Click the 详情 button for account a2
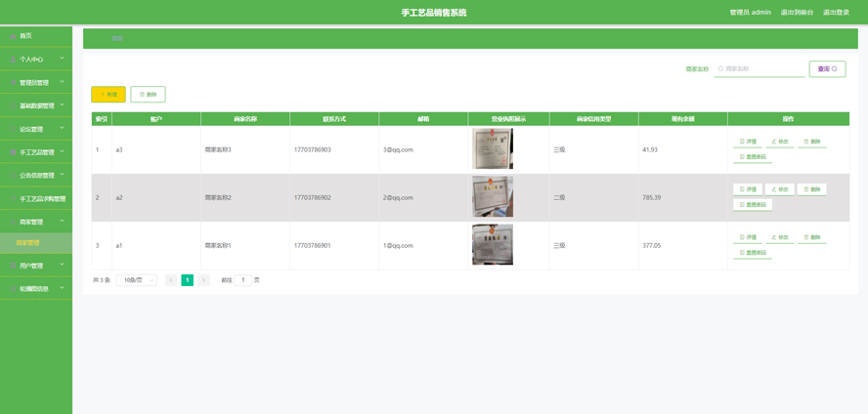This screenshot has width=868, height=414. 748,189
